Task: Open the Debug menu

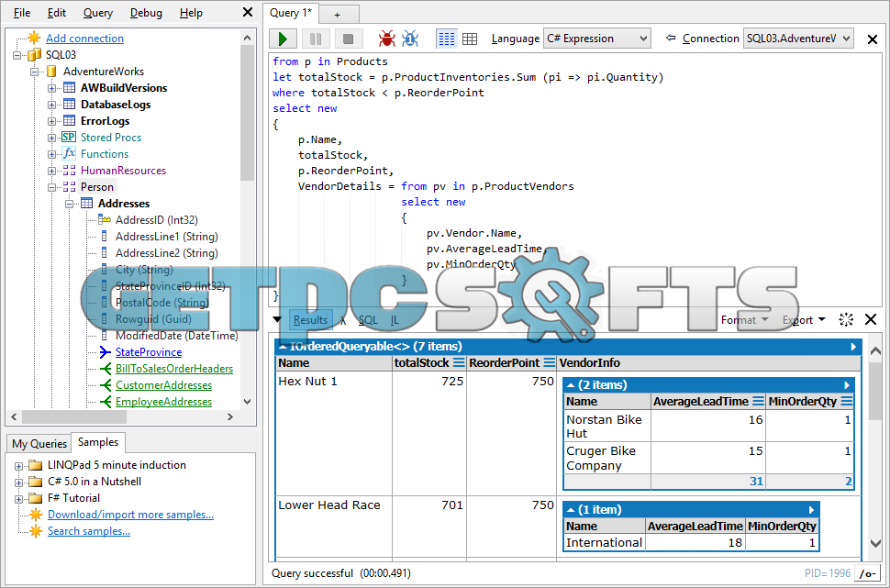Action: (146, 13)
